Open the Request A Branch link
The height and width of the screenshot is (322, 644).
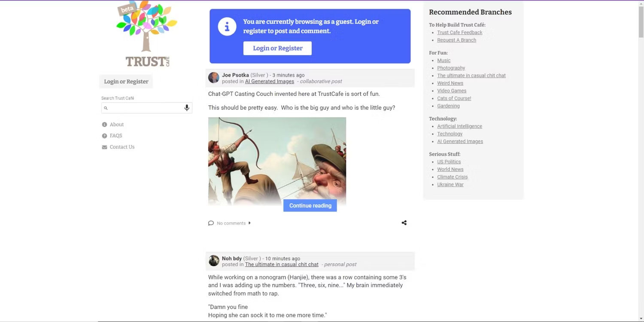tap(456, 40)
